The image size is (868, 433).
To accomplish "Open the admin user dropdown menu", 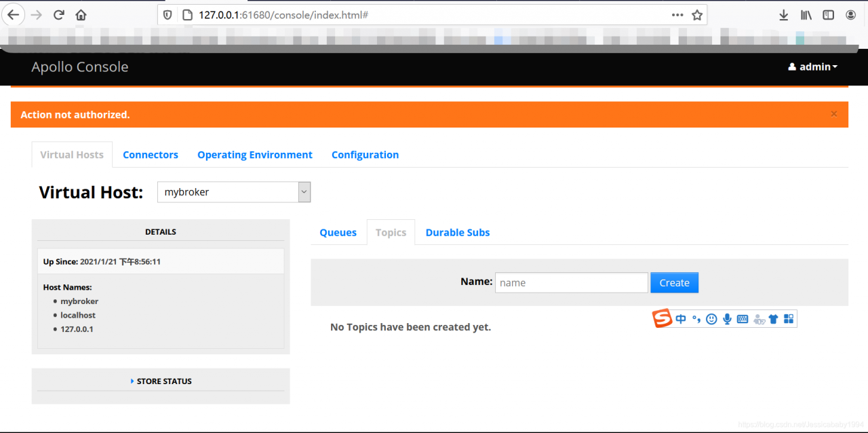I will [812, 67].
